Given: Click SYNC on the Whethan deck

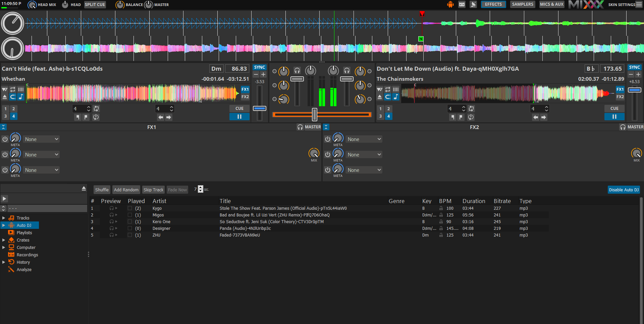Looking at the screenshot, I should [x=260, y=67].
